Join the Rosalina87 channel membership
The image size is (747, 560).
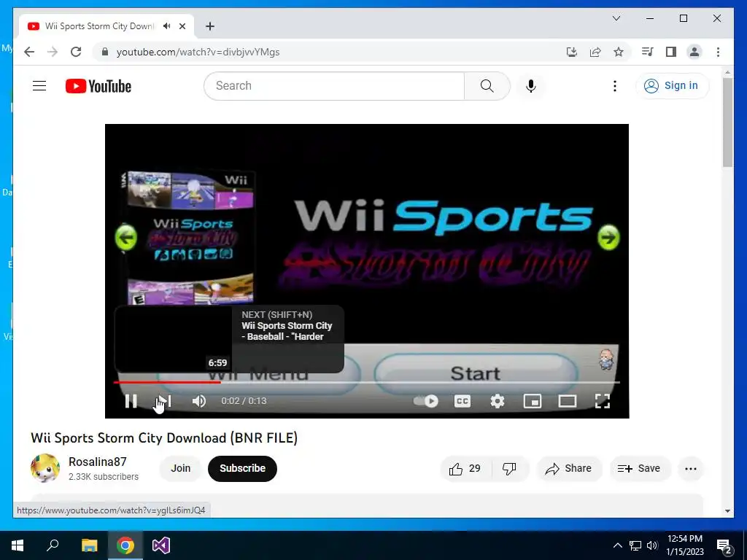[181, 469]
